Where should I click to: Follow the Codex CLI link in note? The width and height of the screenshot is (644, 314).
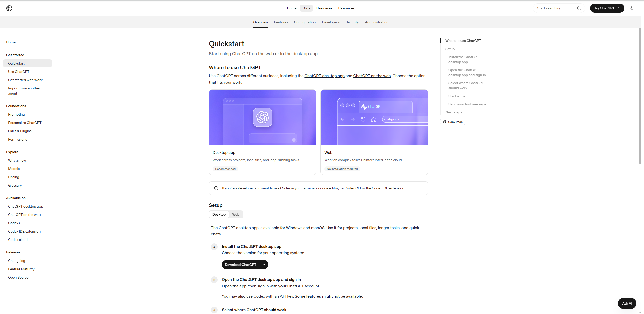click(352, 188)
